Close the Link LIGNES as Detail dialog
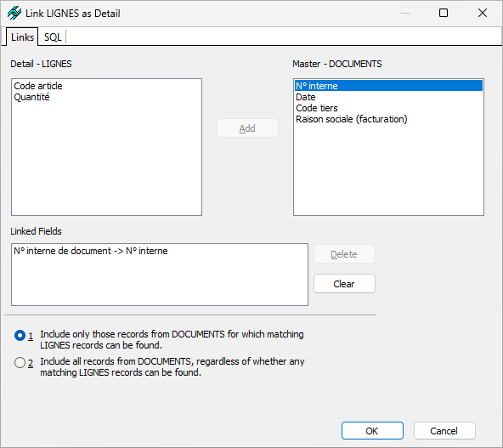Viewport: 503px width, 448px height. (x=483, y=13)
